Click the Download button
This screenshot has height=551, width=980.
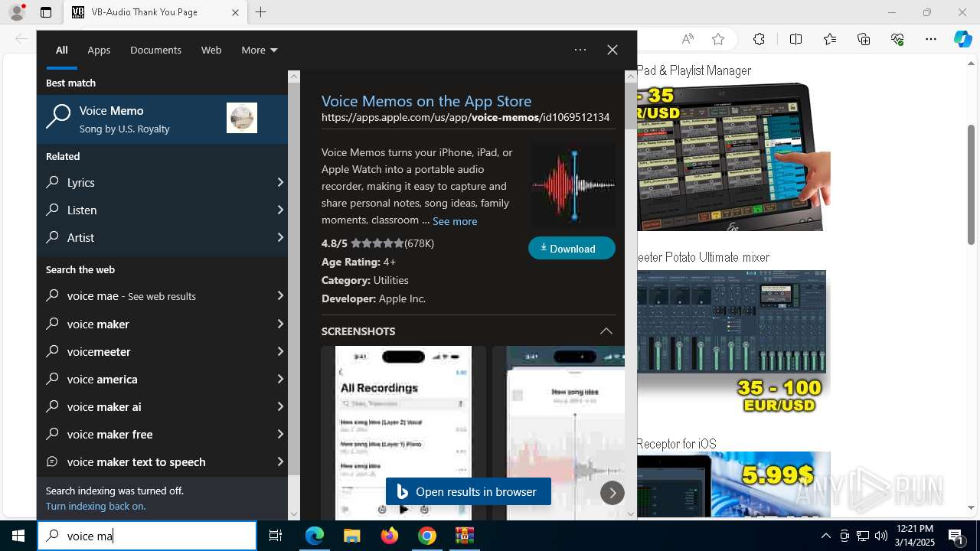572,248
